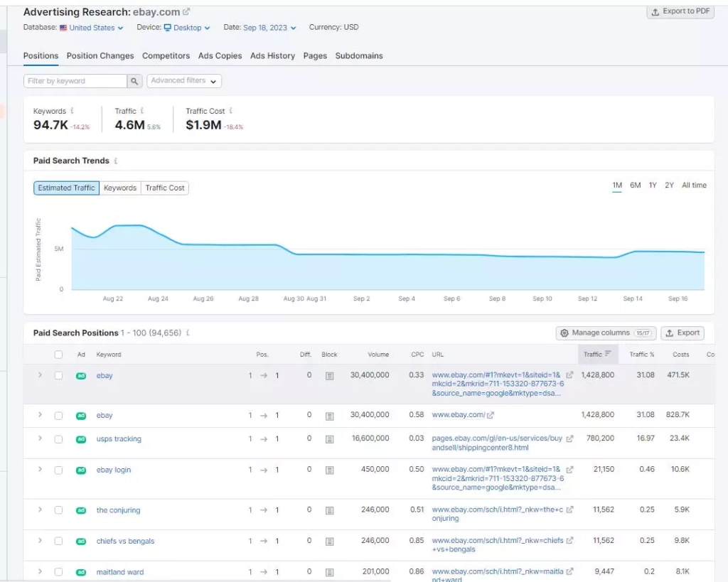Expand the ebay login row
Viewport: 728px width, 582px height.
click(40, 469)
